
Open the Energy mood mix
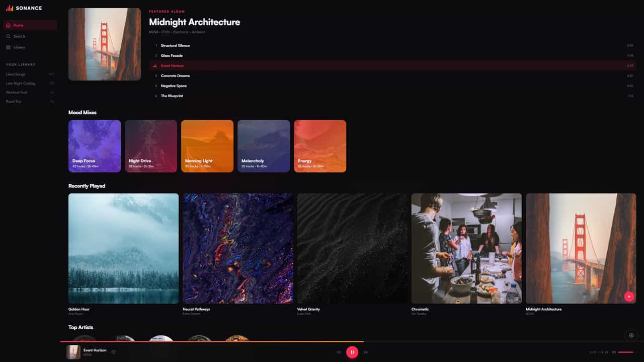320,146
